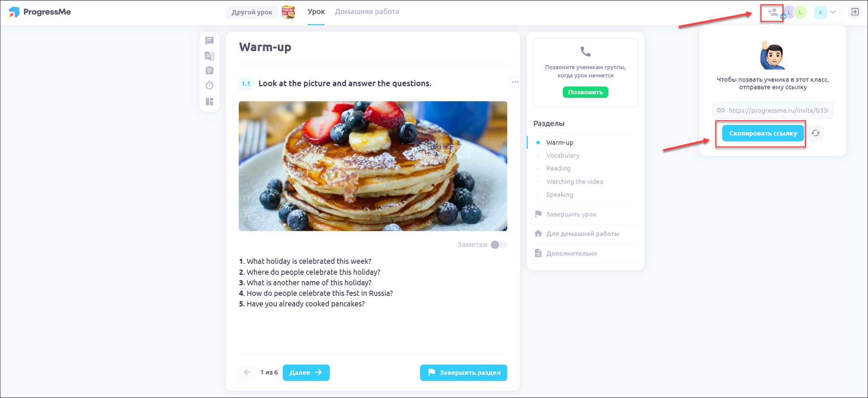Open the chat icon in left toolbar
The image size is (868, 398).
209,41
